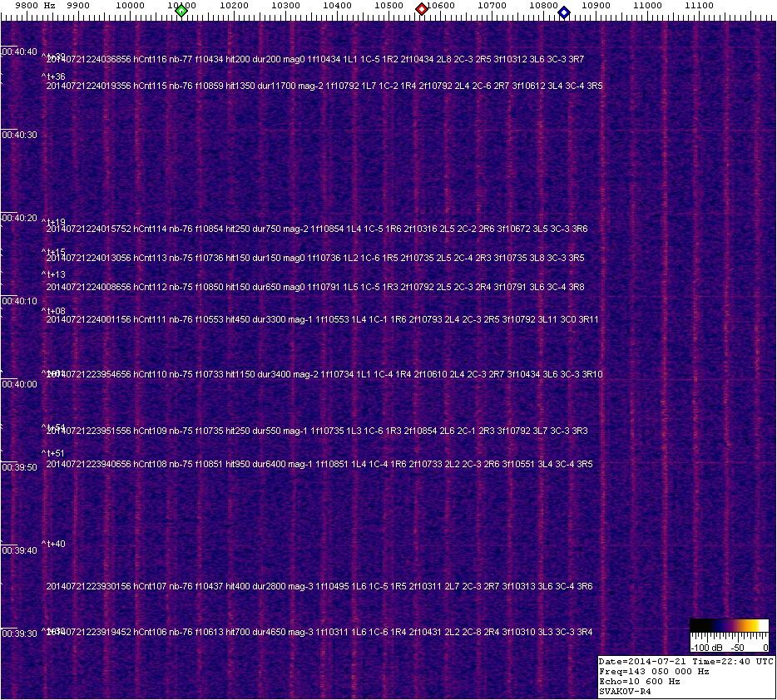777x700 pixels.
Task: Click the green diamond frequency marker
Action: tap(181, 10)
